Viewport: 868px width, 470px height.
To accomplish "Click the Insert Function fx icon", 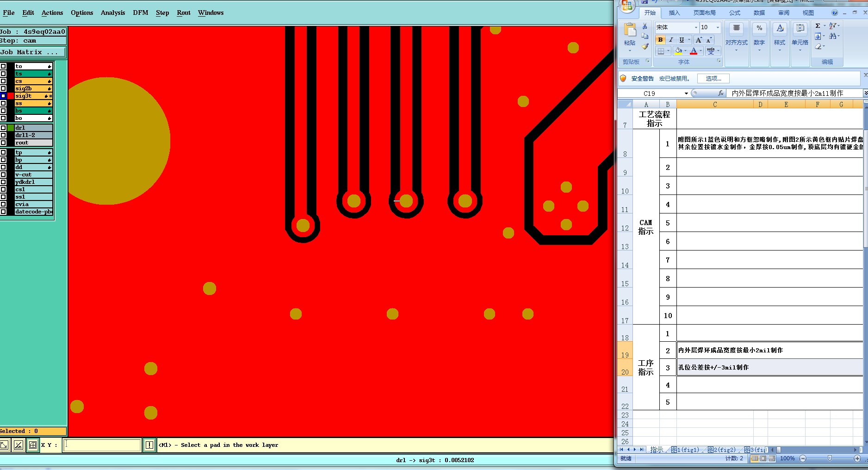I will pos(720,93).
